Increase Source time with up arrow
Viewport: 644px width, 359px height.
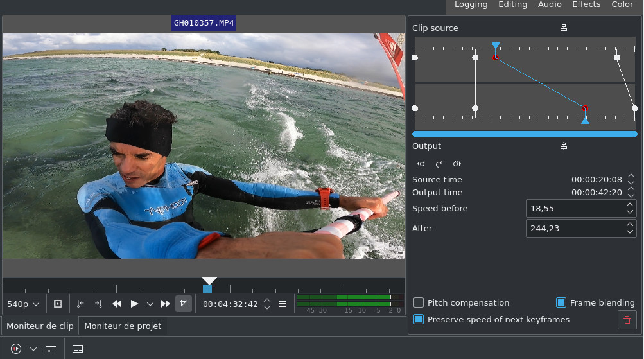point(631,176)
